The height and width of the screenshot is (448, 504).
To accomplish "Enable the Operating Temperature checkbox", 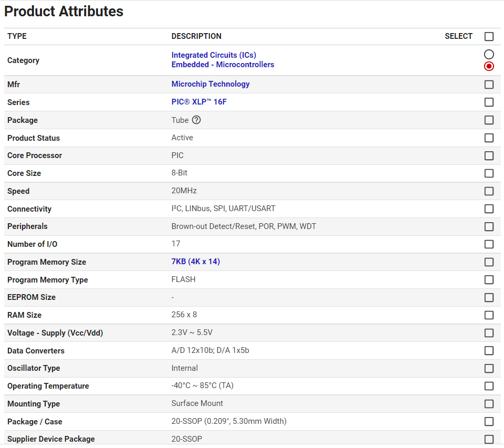I will click(x=489, y=386).
